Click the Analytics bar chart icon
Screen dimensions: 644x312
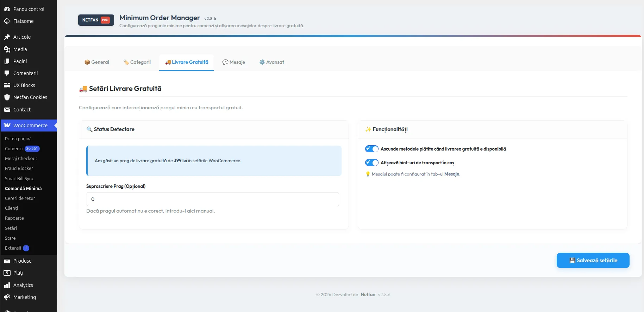tap(7, 285)
